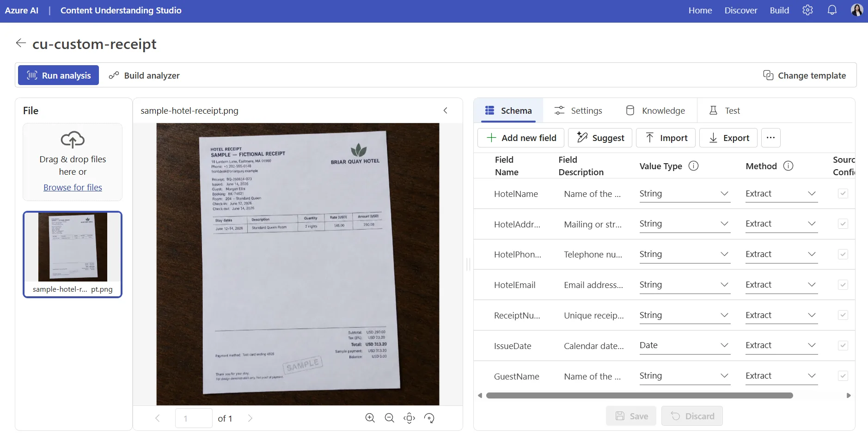This screenshot has width=868, height=435.
Task: Collapse the document preview panel
Action: (446, 110)
